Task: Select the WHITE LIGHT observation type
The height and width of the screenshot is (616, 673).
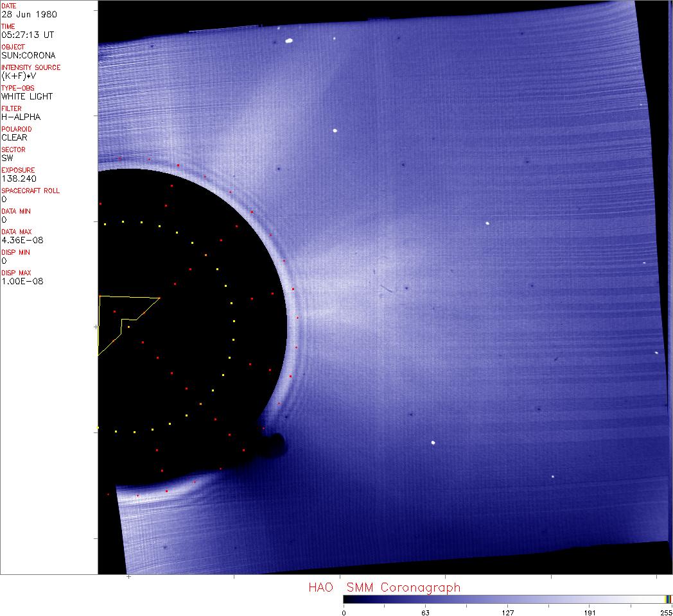Action: 27,96
